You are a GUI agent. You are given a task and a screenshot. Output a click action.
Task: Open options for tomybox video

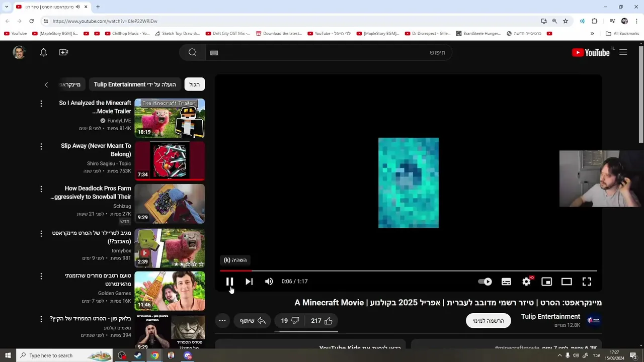tap(41, 233)
